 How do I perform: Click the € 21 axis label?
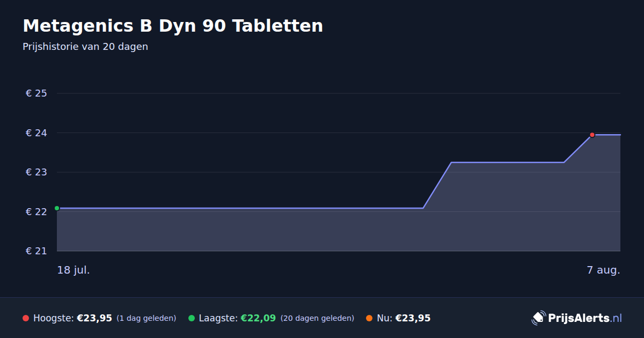36,251
